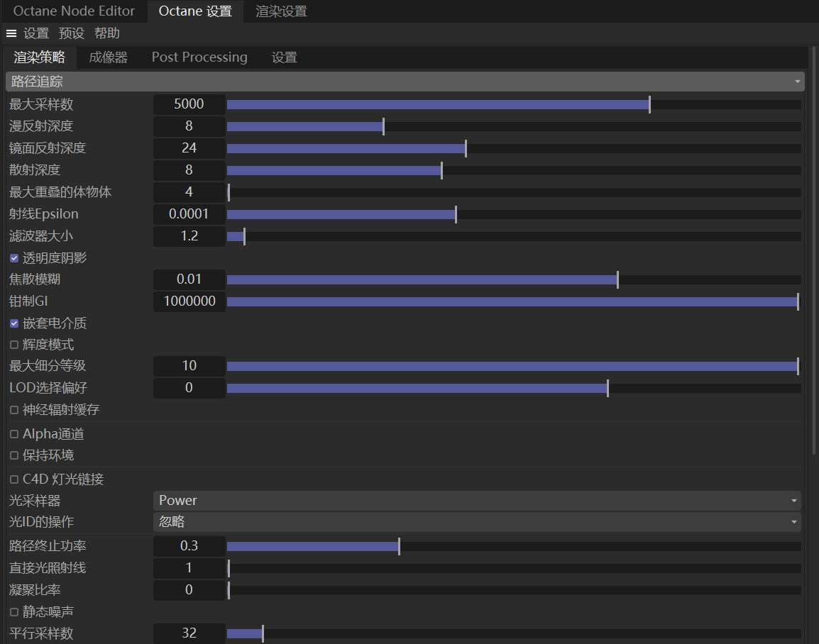The width and height of the screenshot is (819, 644).
Task: Open the 光采样器 Power dropdown
Action: [477, 501]
